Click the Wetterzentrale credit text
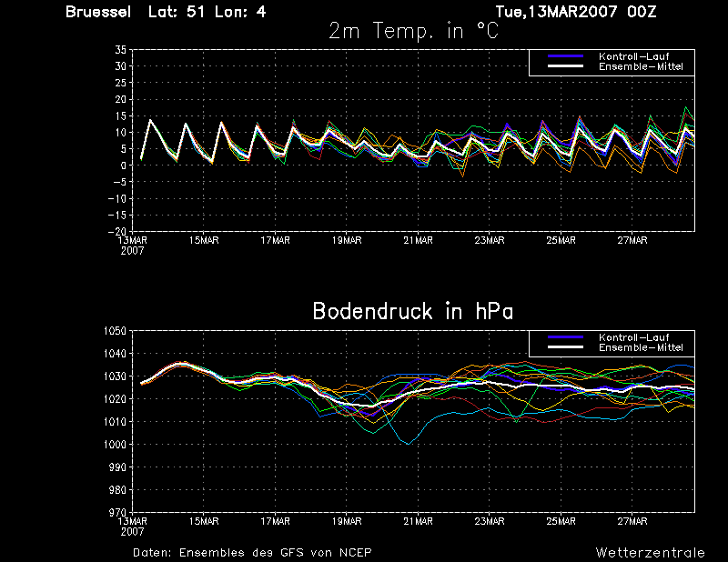This screenshot has width=728, height=562. [650, 553]
